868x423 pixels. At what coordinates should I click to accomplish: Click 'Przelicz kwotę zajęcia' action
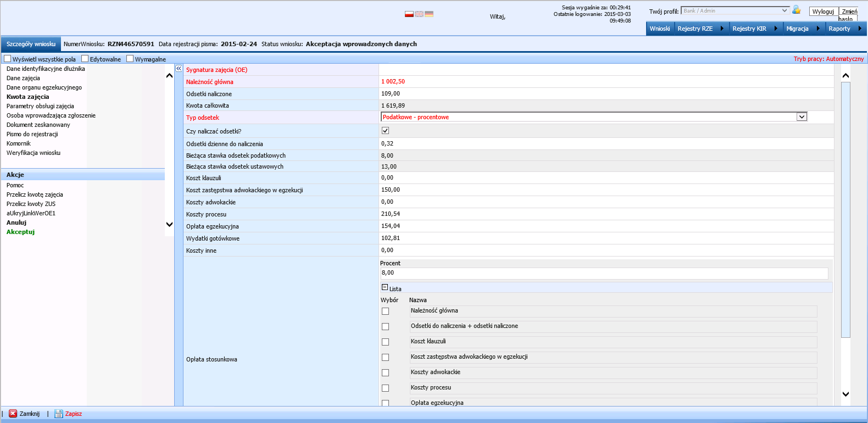(35, 194)
